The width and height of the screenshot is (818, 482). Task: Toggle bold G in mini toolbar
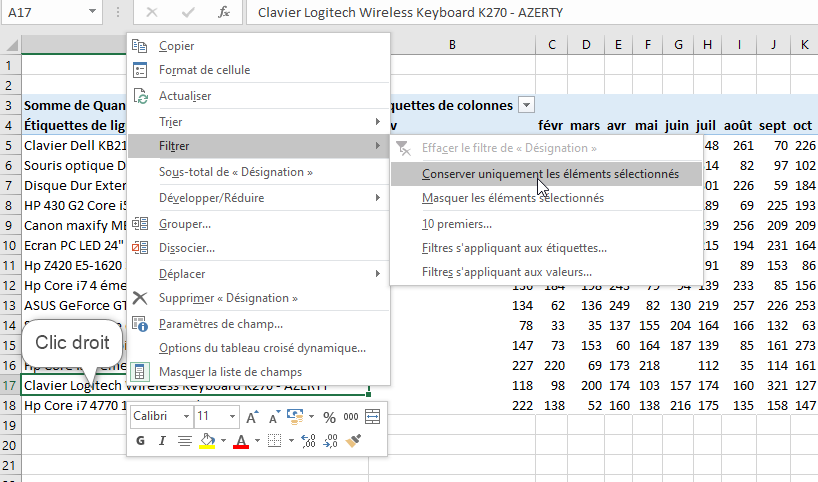point(140,441)
